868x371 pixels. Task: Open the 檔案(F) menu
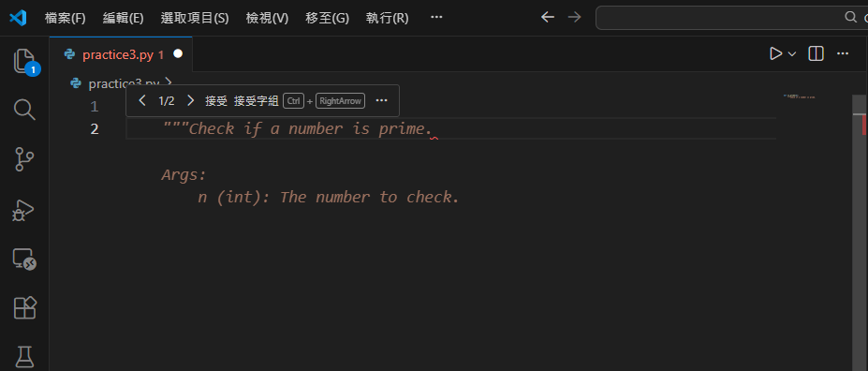[66, 19]
